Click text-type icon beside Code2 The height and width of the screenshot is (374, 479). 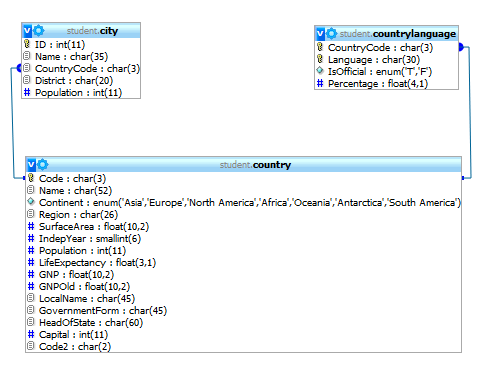click(31, 346)
